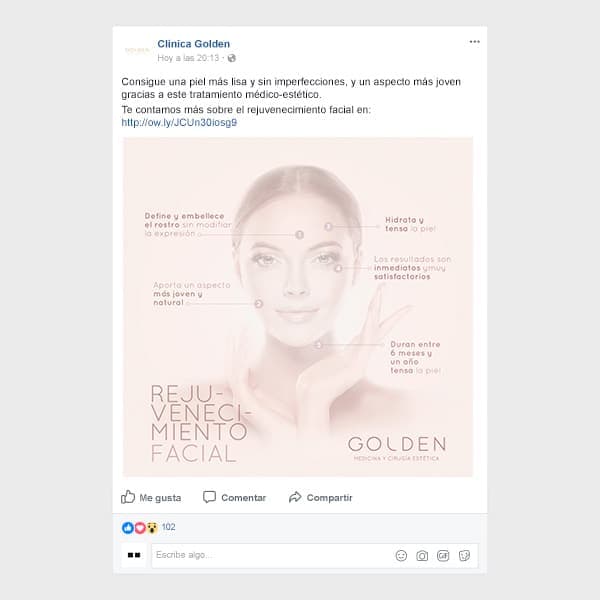Click the heart love reaction icon
This screenshot has width=600, height=600.
[140, 528]
